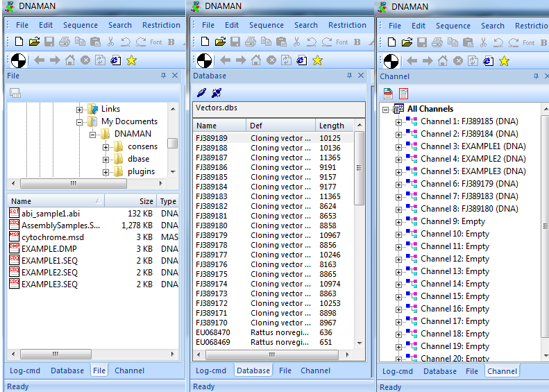
Task: Open Edit menu in middle DNAMAN window
Action: [232, 25]
